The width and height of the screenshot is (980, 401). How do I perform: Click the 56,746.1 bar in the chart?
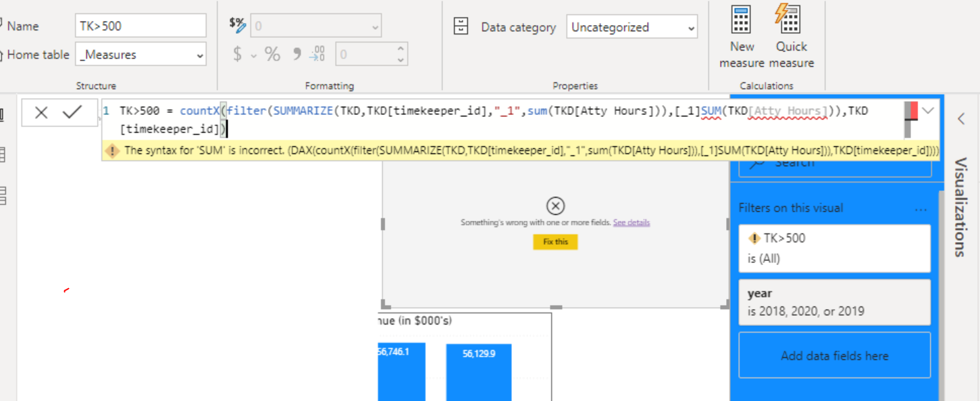[401, 372]
